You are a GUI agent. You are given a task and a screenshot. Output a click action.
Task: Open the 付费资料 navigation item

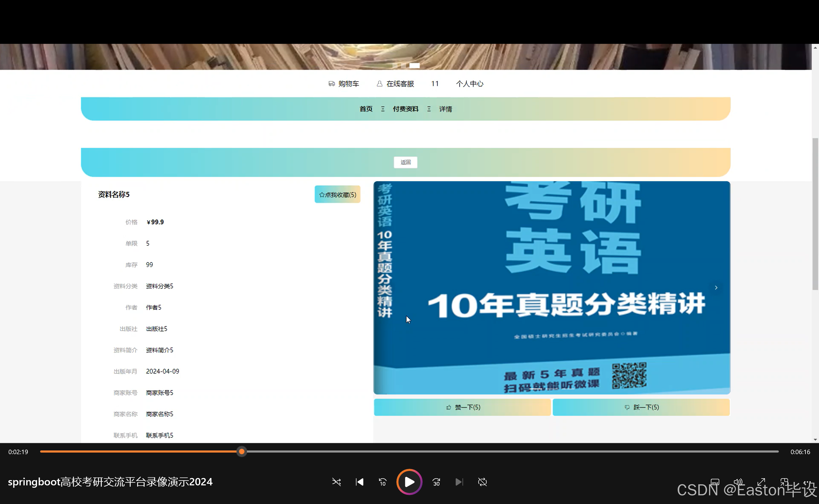(x=405, y=109)
